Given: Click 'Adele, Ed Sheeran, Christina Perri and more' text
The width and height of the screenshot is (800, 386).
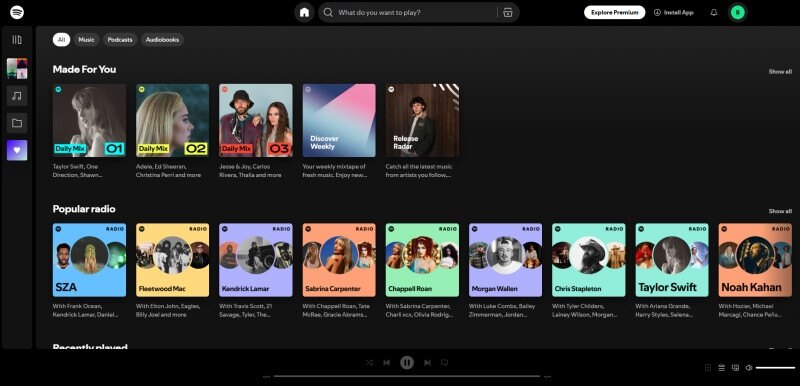Looking at the screenshot, I should click(x=168, y=171).
